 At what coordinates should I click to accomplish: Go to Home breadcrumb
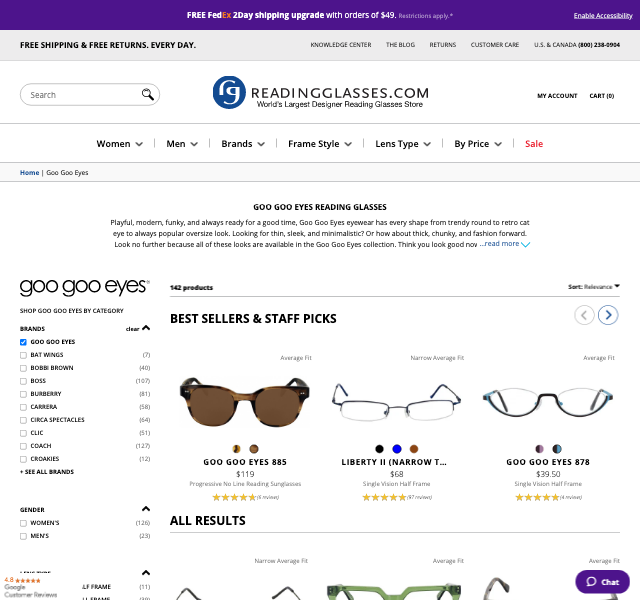click(29, 173)
